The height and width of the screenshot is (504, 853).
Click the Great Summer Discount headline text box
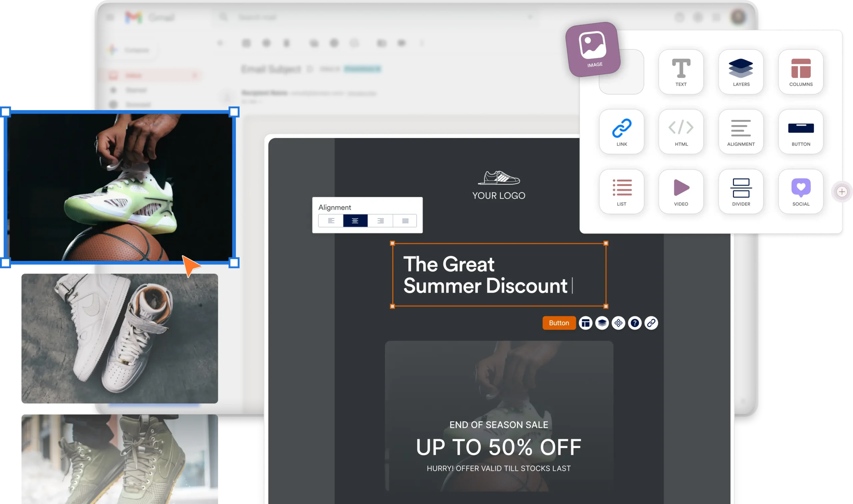499,275
